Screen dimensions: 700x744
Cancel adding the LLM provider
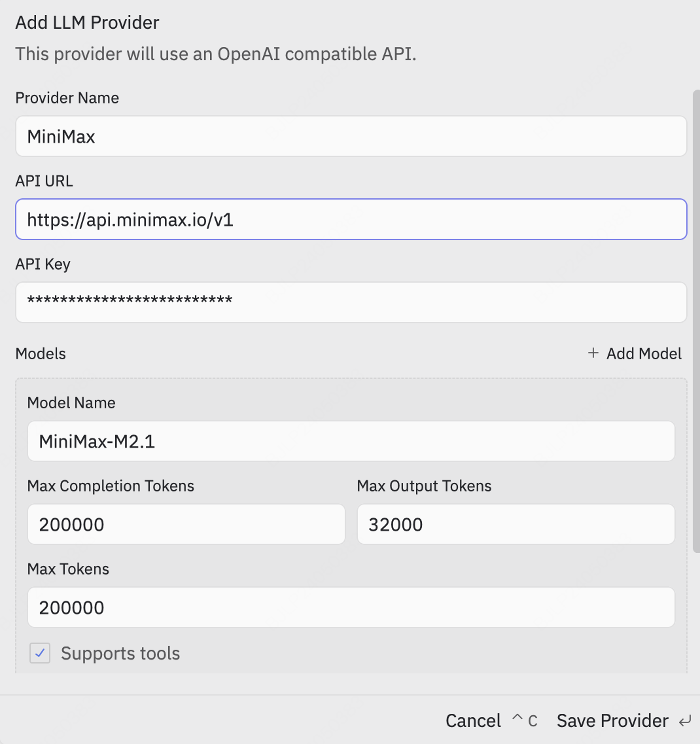click(473, 720)
